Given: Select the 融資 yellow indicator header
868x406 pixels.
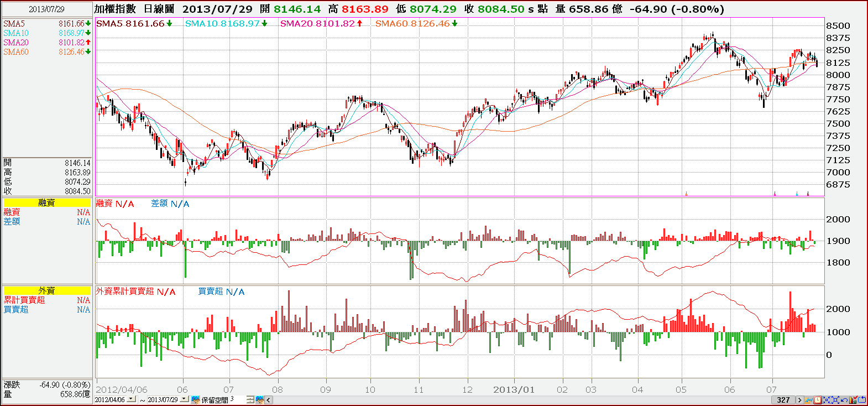Looking at the screenshot, I should (47, 202).
